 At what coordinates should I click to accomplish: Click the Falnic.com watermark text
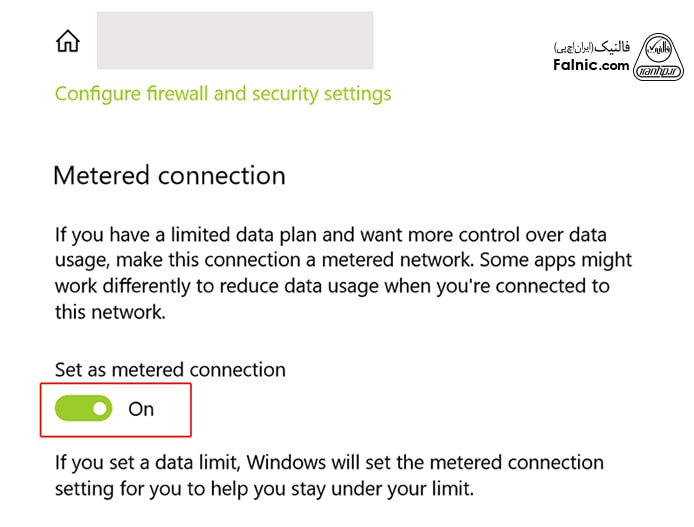(591, 65)
